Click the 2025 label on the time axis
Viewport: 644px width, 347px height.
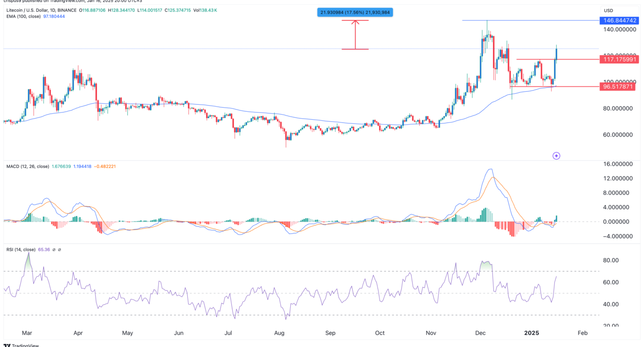point(532,333)
